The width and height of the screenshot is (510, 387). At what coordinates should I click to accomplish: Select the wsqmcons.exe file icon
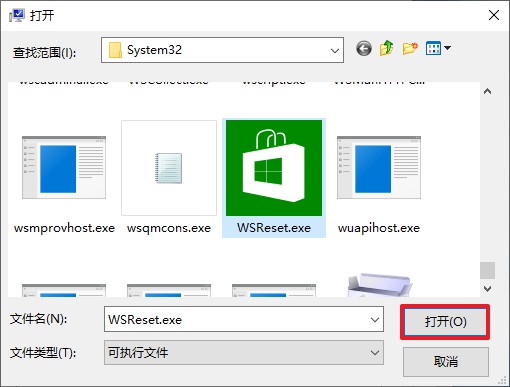tap(169, 168)
